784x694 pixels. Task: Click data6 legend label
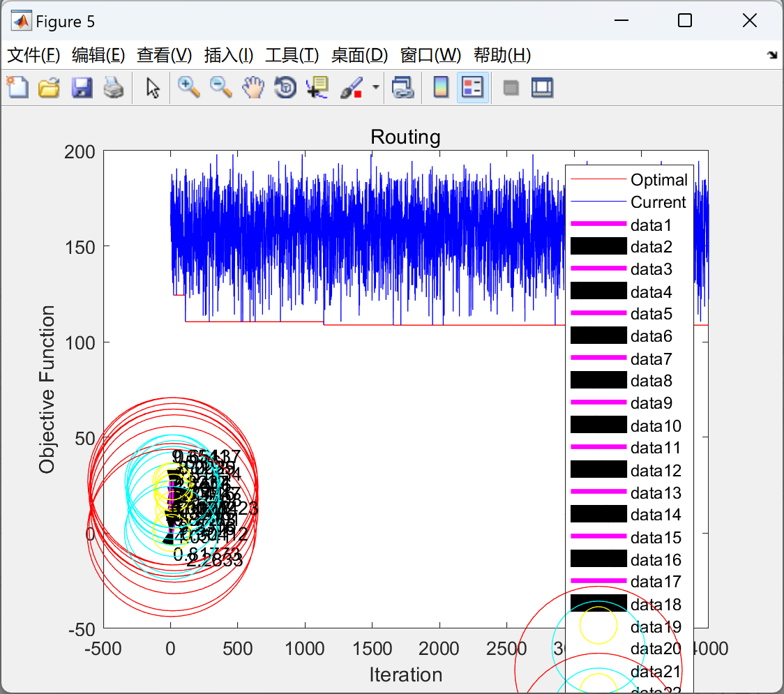(651, 336)
